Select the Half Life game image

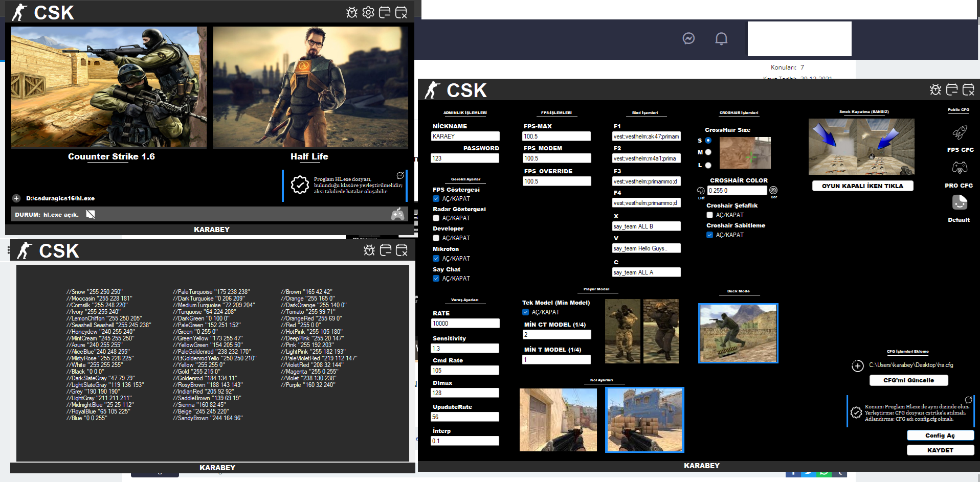click(310, 87)
